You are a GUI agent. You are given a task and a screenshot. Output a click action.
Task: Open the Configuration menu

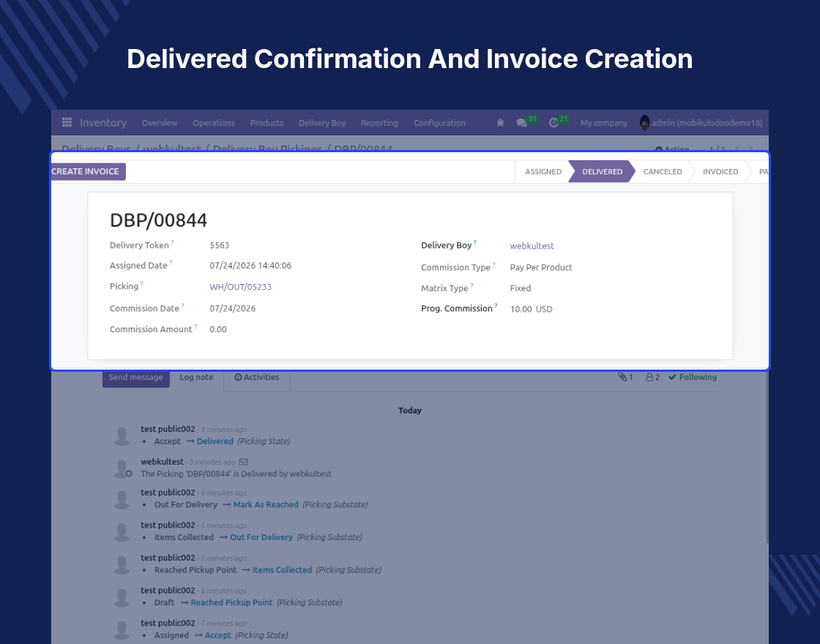click(439, 123)
